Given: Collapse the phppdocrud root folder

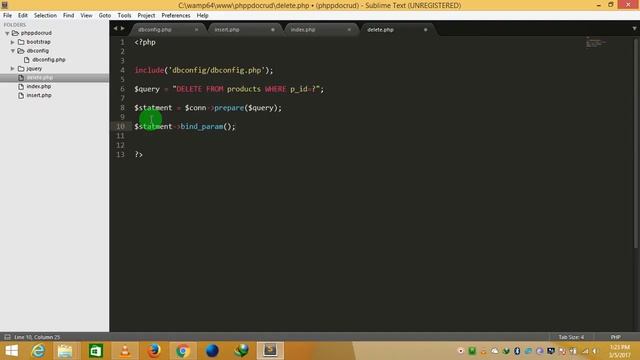Looking at the screenshot, I should point(7,33).
